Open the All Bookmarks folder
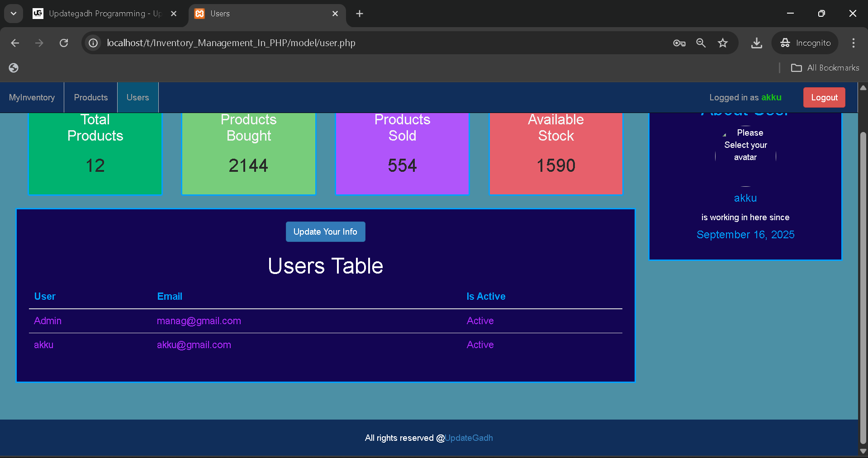The width and height of the screenshot is (868, 458). coord(825,68)
